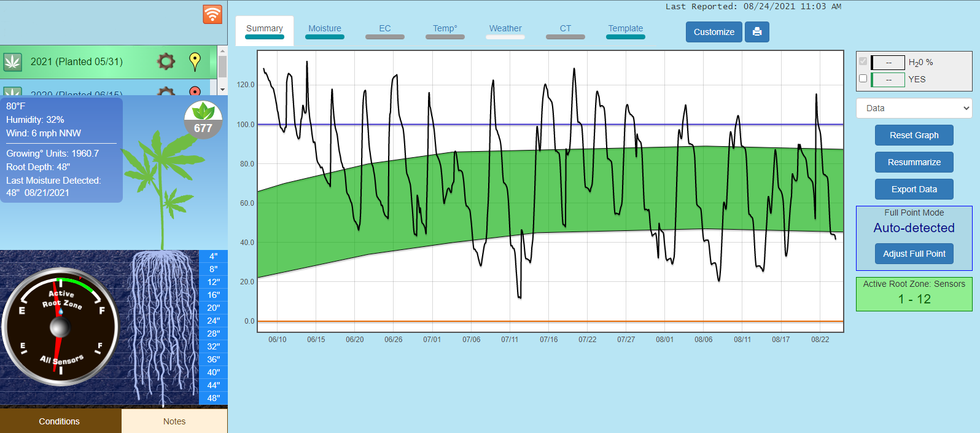Open the Weather tab
980x433 pixels.
coord(505,31)
